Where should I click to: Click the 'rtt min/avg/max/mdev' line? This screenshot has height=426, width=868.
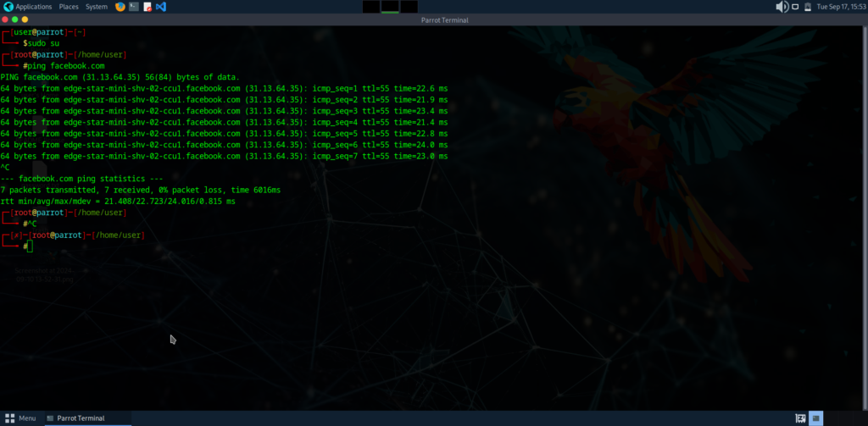point(118,202)
